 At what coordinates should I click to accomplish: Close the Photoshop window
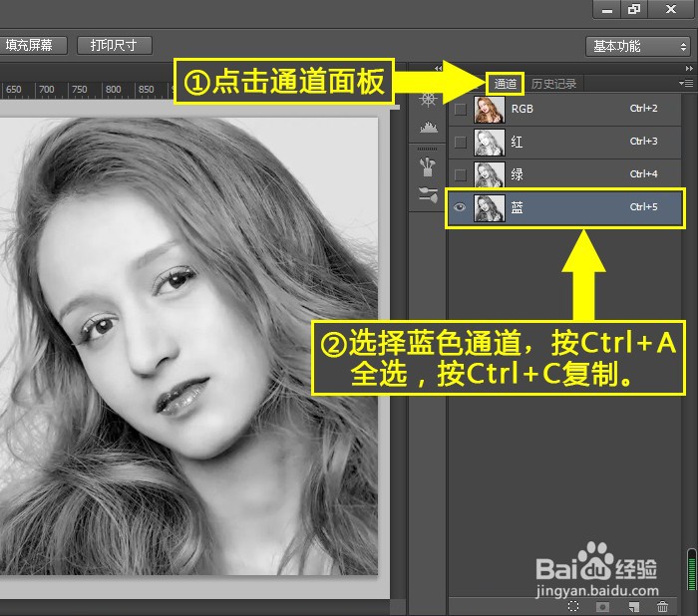[x=671, y=9]
